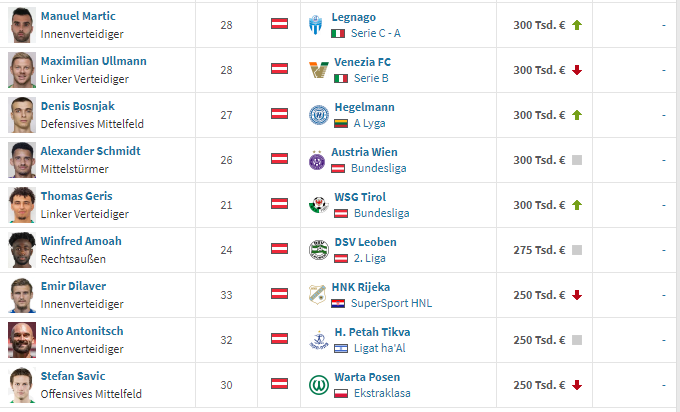Open the SuperSport HNL league link

(391, 303)
